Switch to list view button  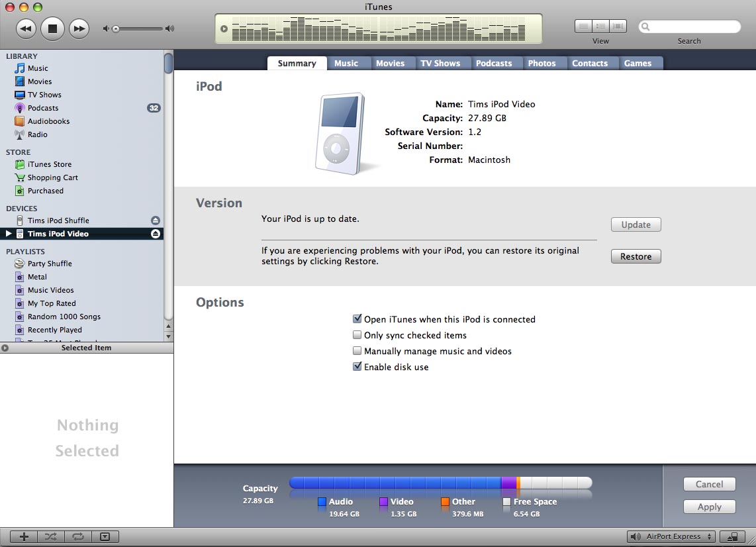coord(583,26)
